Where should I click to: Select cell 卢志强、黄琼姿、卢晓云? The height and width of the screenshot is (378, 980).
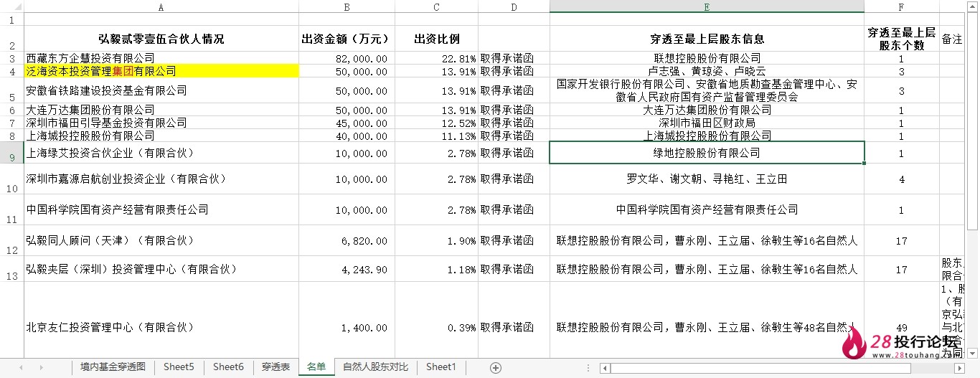click(x=707, y=71)
